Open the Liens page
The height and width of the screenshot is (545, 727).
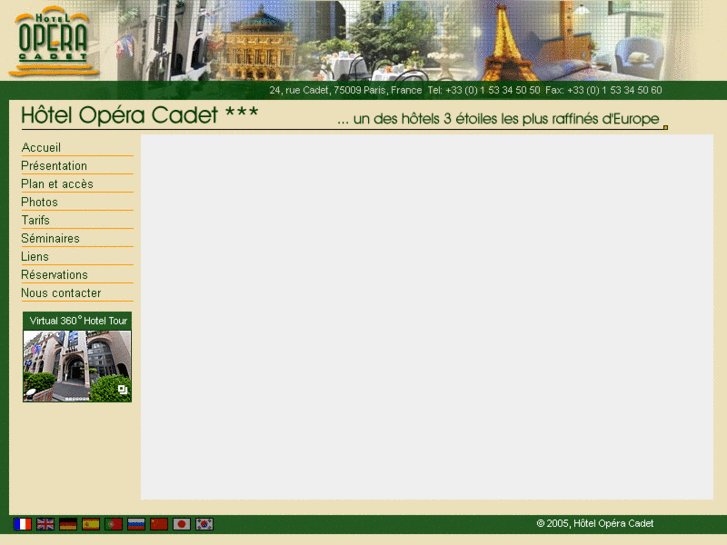click(x=35, y=256)
